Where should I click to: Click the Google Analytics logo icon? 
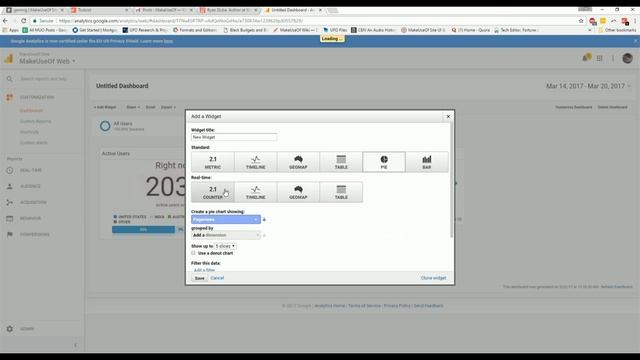[x=9, y=58]
